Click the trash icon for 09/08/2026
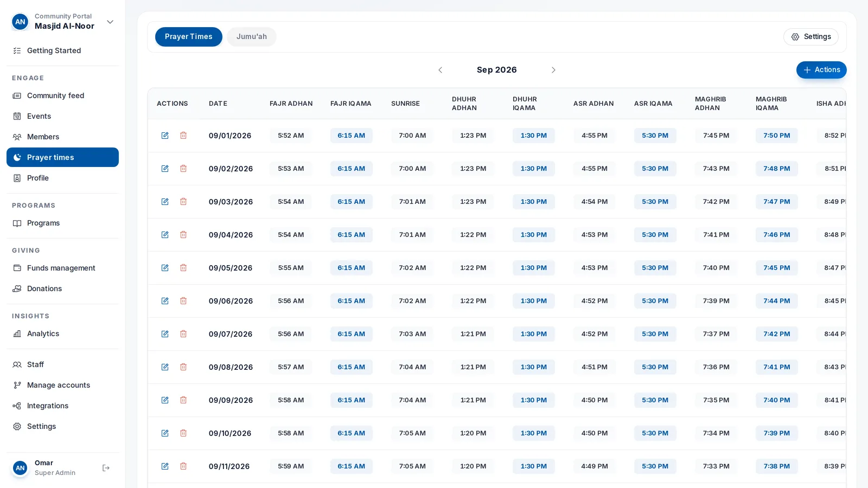 coord(183,367)
